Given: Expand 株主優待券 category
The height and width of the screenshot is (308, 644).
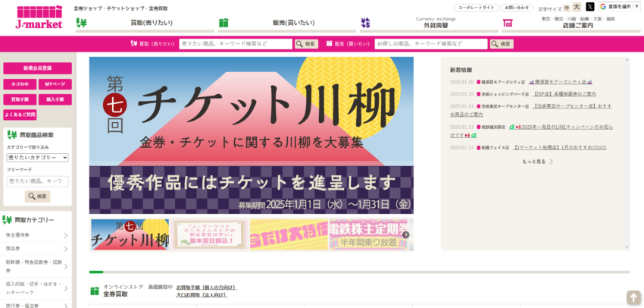Looking at the screenshot, I should (x=36, y=235).
